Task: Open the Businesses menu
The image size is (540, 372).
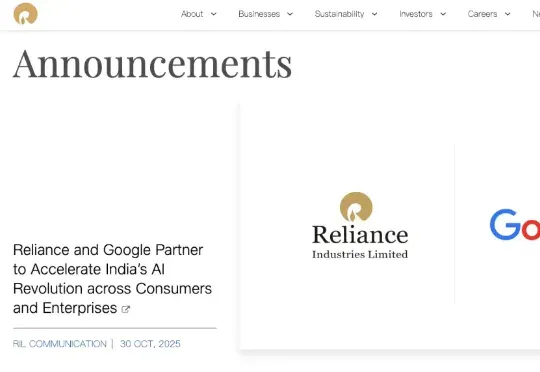Action: click(x=259, y=14)
